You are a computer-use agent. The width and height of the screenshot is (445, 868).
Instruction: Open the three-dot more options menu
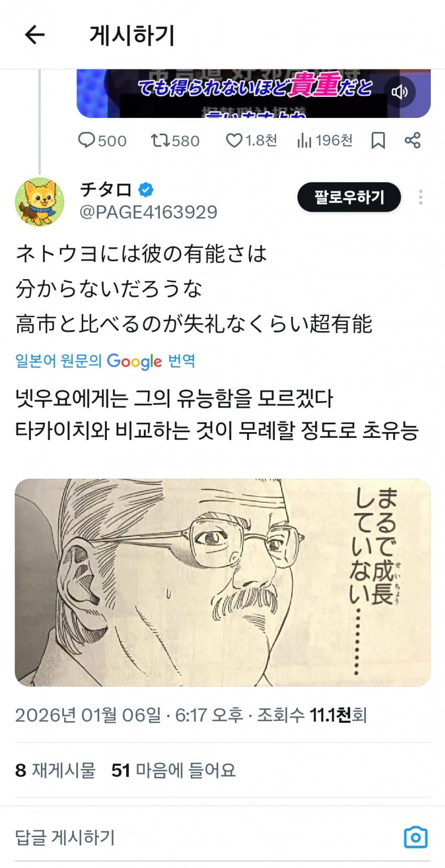[x=420, y=197]
